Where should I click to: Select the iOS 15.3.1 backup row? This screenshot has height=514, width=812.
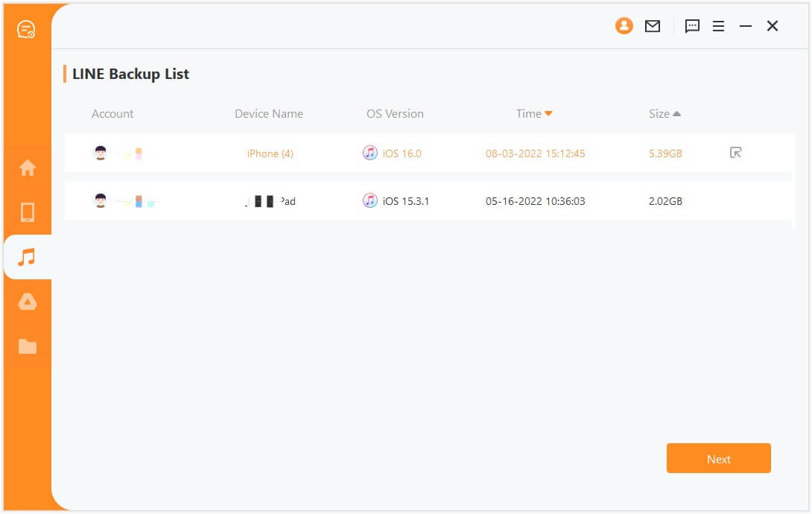tap(406, 201)
